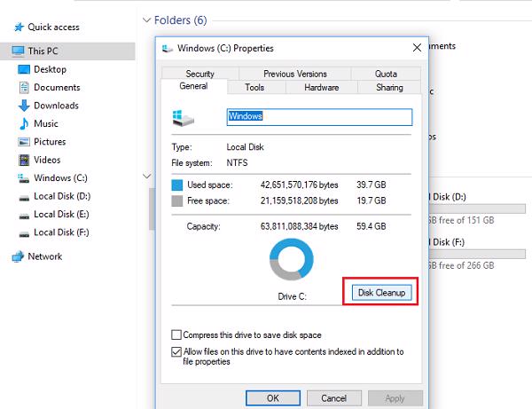Click the gray Free space color square

coord(176,201)
